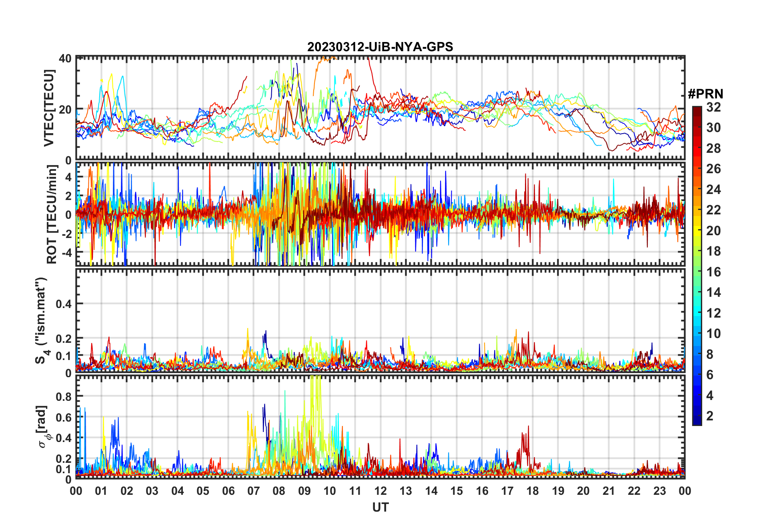Click the green section of colorbar near 16

tap(697, 272)
